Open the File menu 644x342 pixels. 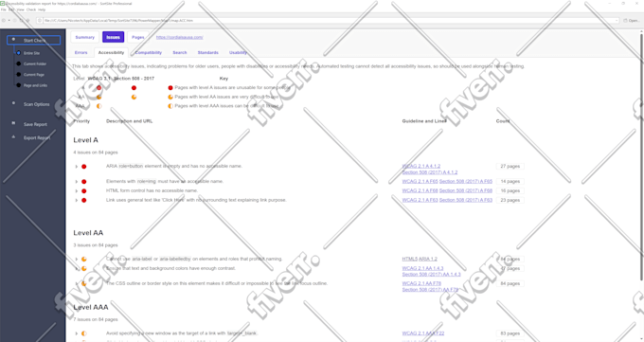(3, 9)
